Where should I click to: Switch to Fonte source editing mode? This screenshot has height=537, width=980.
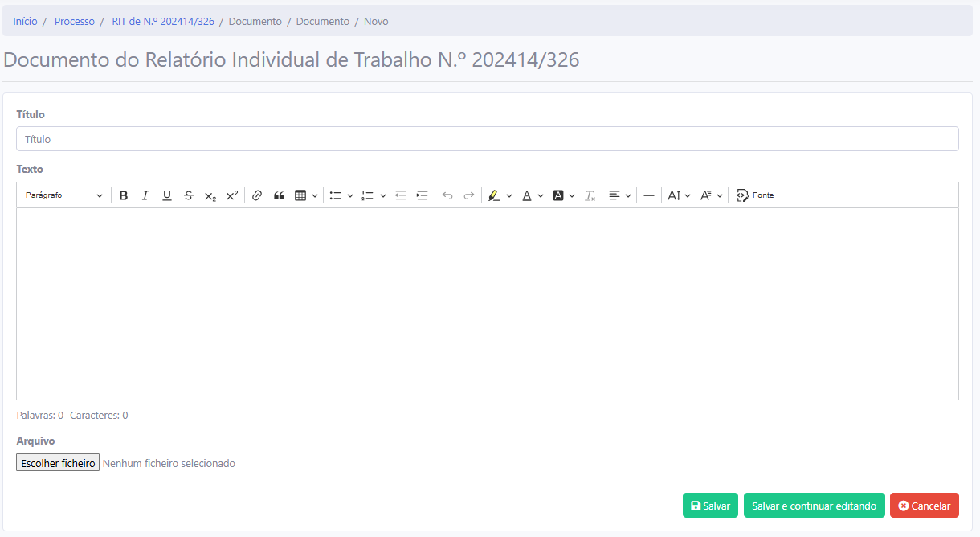click(755, 195)
